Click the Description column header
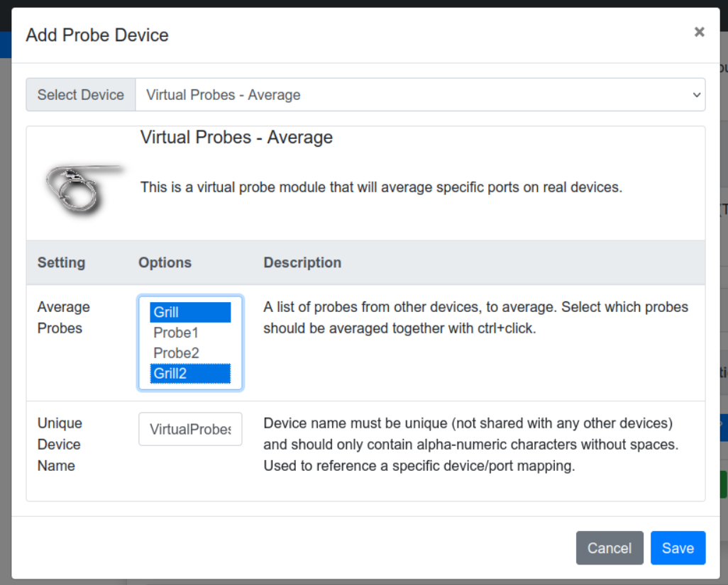This screenshot has width=728, height=585. 302,262
